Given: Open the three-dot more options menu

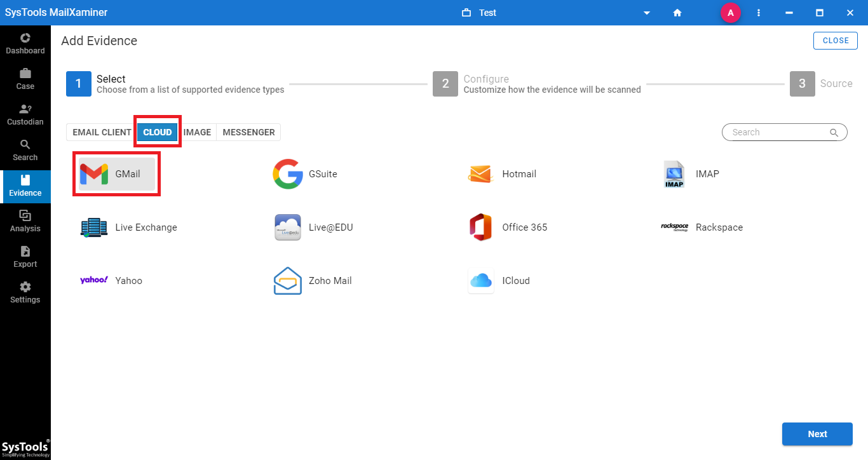Looking at the screenshot, I should [759, 13].
